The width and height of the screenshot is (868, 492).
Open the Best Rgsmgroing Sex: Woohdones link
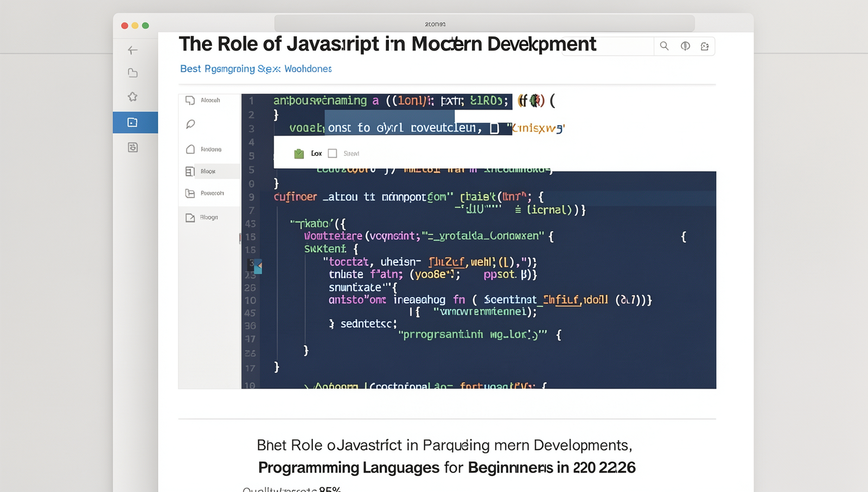pyautogui.click(x=256, y=69)
